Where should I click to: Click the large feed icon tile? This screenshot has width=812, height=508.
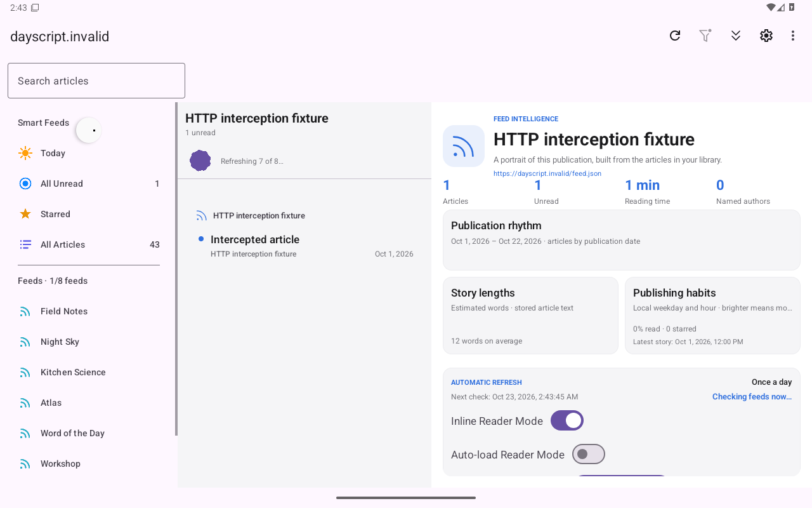(x=464, y=146)
